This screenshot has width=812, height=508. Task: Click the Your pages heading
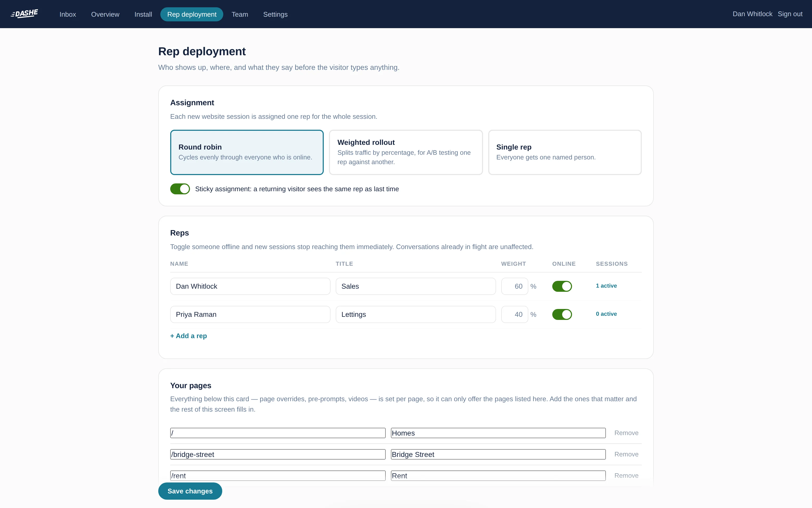coord(191,386)
